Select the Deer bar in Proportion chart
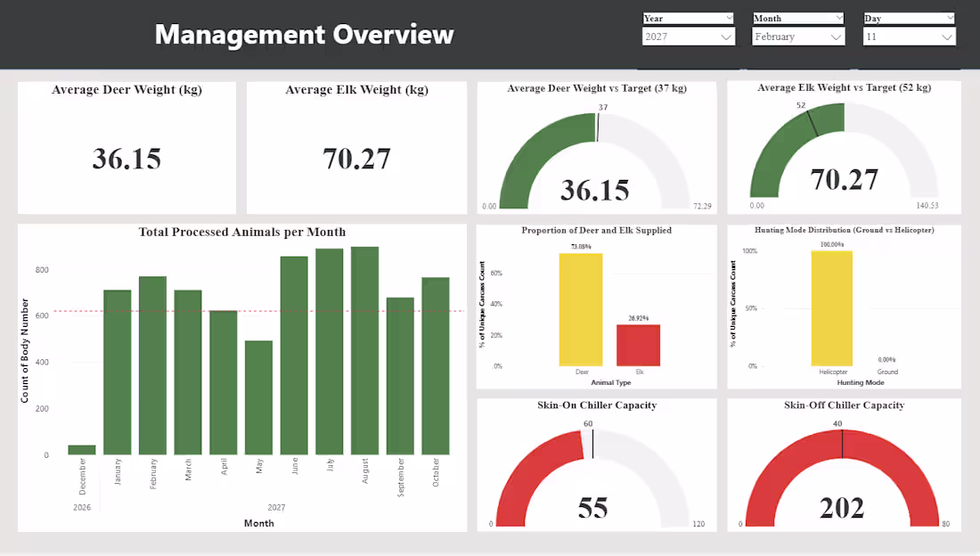 click(579, 307)
